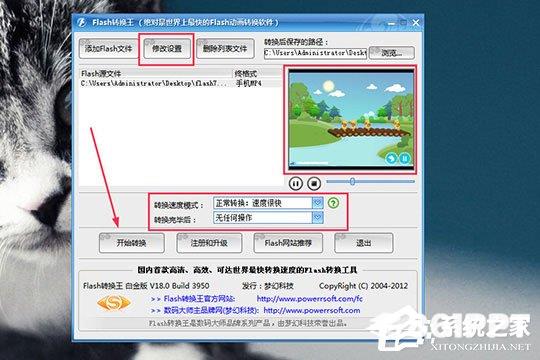The height and width of the screenshot is (360, 540).
Task: Pause the Flash preview playback
Action: click(x=295, y=183)
